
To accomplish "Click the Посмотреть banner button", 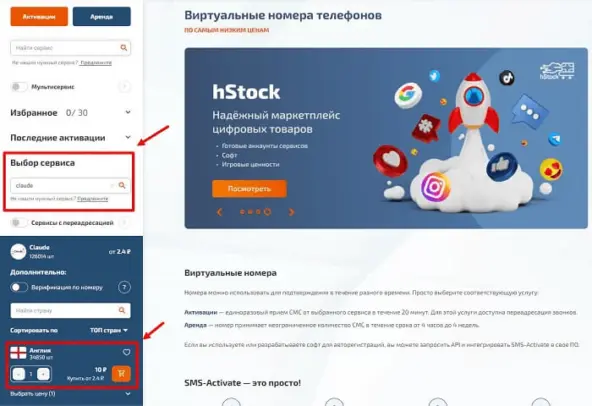I will pos(249,188).
